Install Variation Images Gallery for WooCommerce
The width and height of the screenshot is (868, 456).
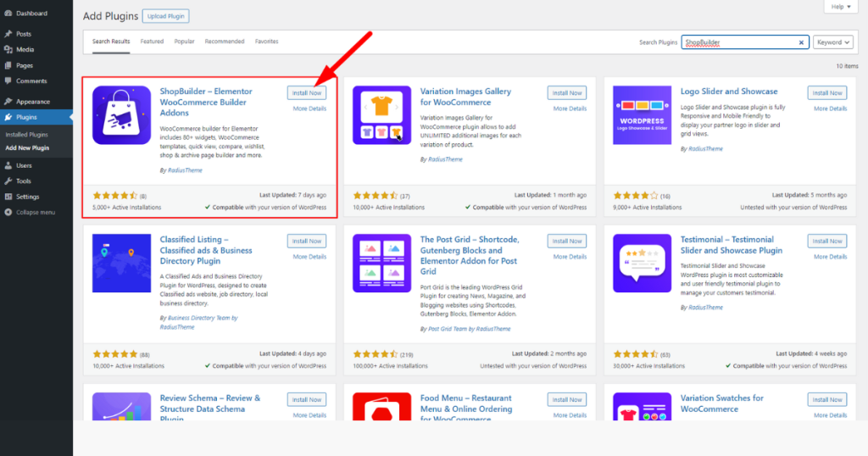point(567,93)
